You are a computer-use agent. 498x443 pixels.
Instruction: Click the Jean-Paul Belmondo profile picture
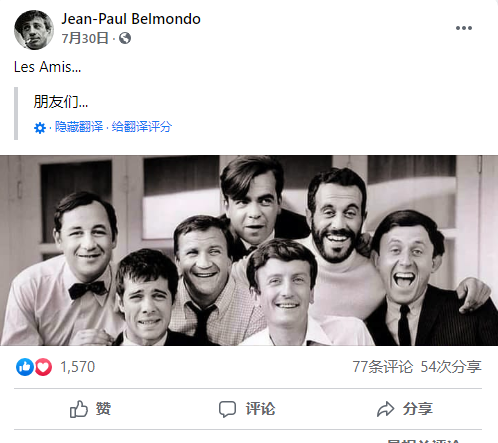34,30
